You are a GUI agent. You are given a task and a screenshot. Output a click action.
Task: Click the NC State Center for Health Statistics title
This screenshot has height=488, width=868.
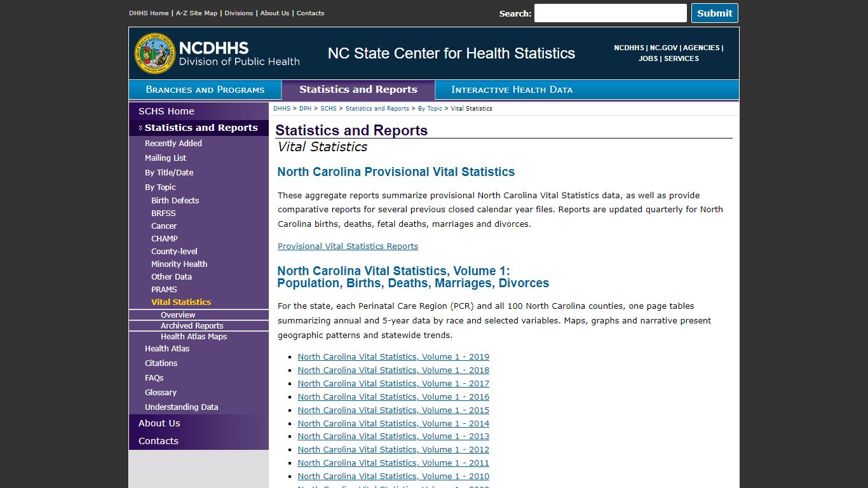[x=451, y=53]
